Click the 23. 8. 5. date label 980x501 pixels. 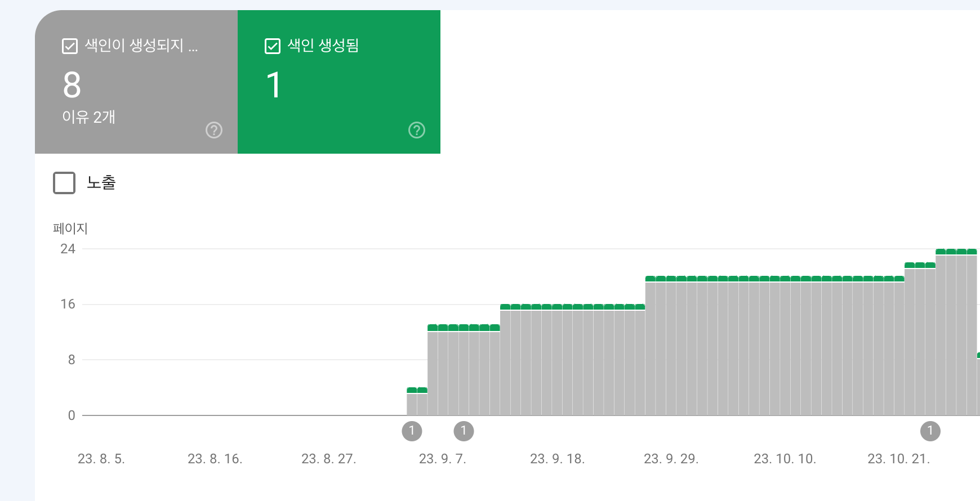101,459
